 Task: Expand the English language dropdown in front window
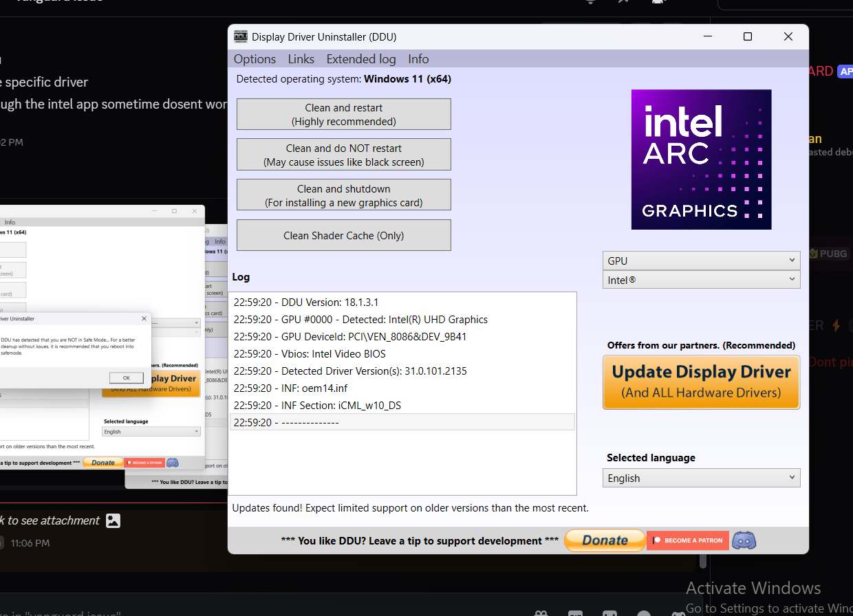(701, 478)
